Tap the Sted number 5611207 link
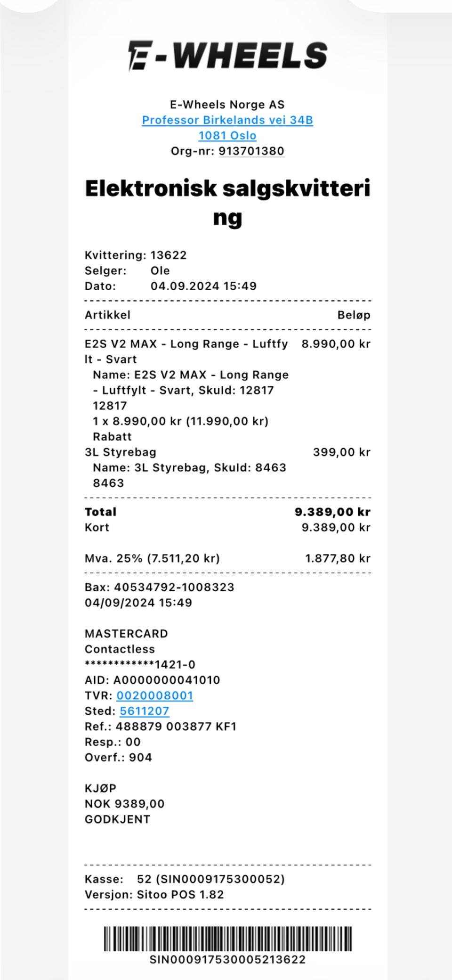 (145, 711)
